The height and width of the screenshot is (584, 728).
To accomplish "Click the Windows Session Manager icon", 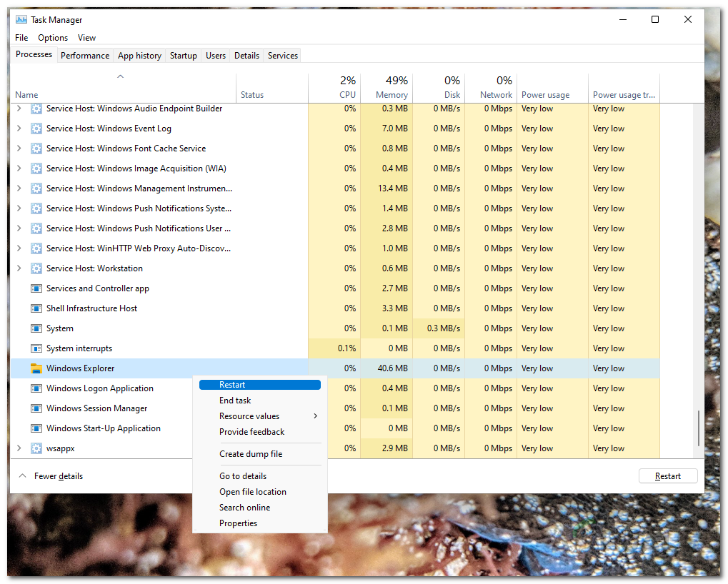I will click(x=36, y=408).
